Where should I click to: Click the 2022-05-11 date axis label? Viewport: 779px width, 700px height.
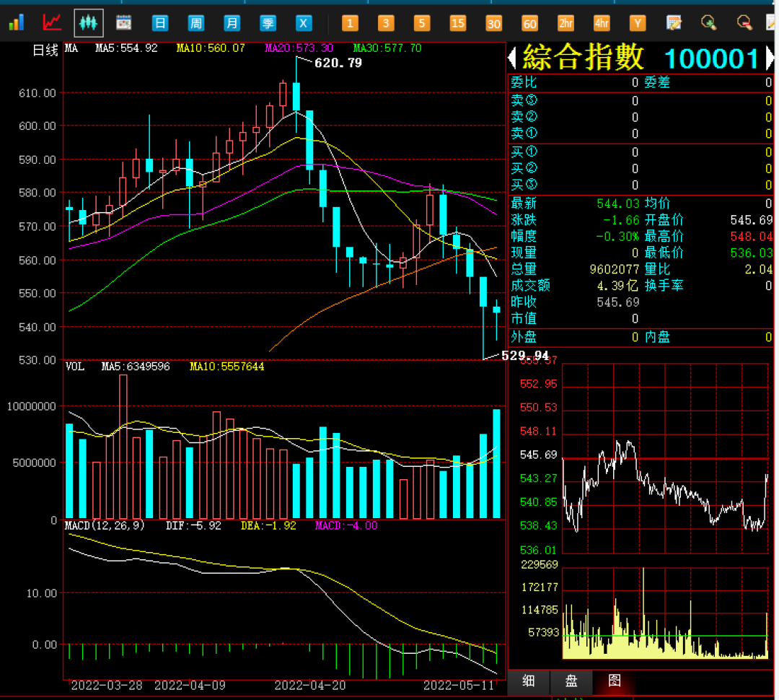click(x=459, y=686)
